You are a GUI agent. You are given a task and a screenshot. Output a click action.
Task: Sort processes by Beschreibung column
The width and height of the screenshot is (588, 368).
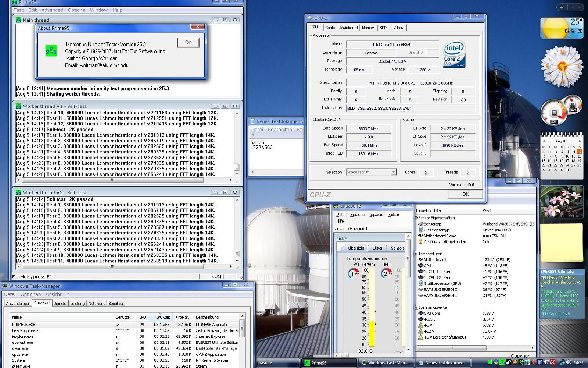pyautogui.click(x=216, y=317)
